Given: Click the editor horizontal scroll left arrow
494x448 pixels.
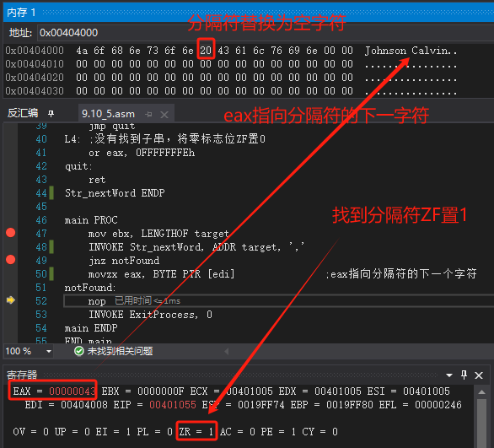Looking at the screenshot, I should (x=226, y=351).
